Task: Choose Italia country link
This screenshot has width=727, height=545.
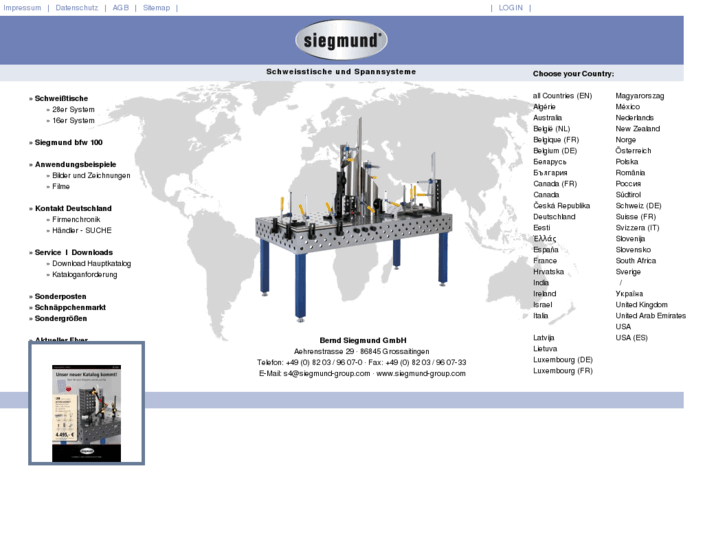Action: (x=540, y=316)
